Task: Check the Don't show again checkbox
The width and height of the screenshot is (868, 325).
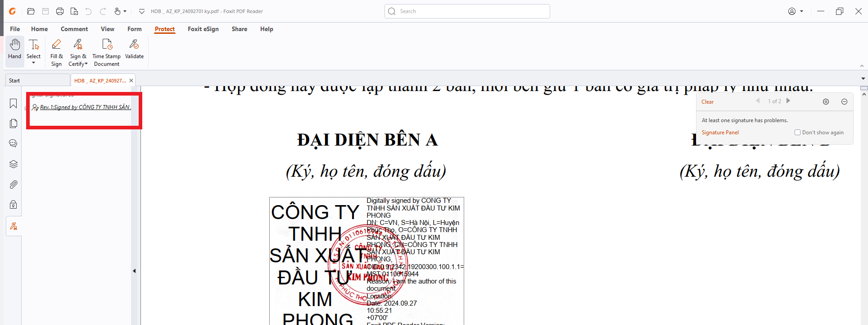Action: (797, 133)
